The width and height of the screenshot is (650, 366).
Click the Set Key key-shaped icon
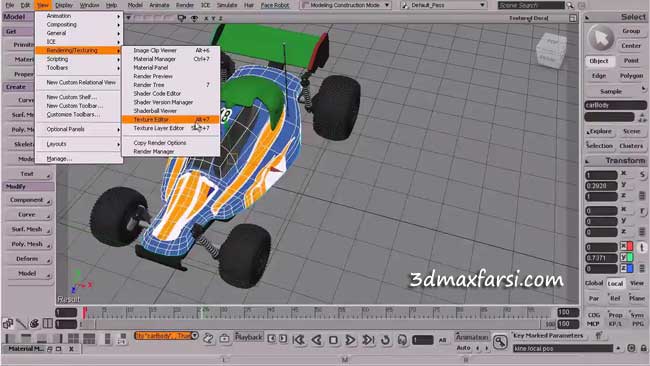500,342
